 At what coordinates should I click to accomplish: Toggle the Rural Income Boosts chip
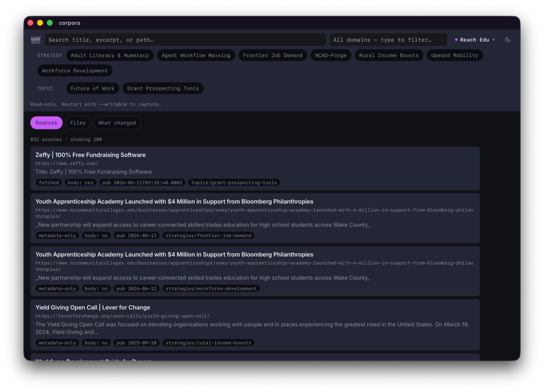pos(389,55)
